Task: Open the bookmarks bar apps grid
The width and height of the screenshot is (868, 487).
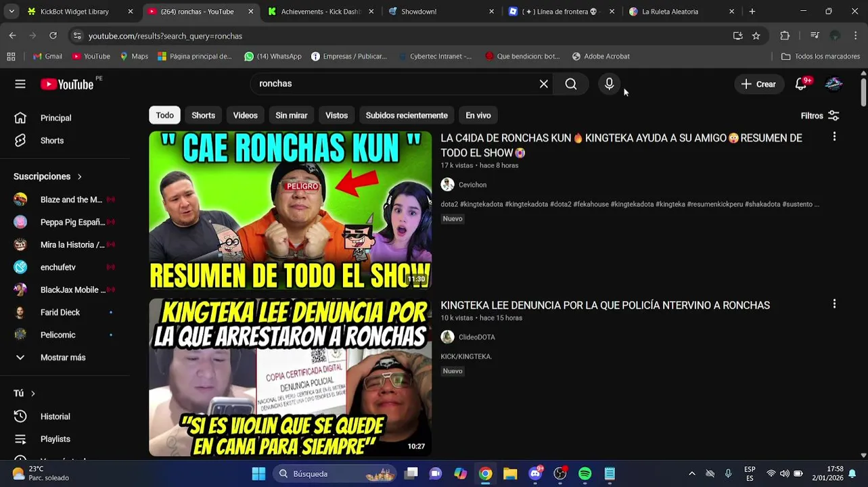Action: point(11,56)
